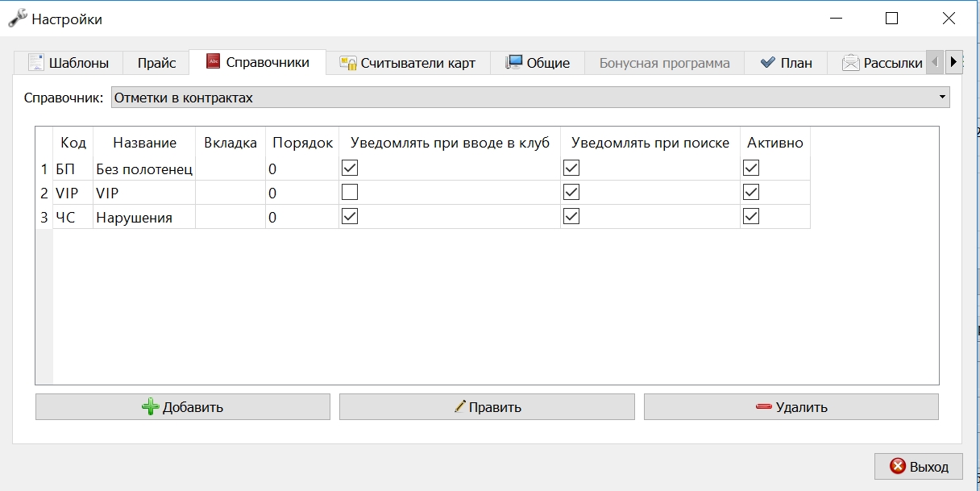Click 'Уведомлять при поиске' column header
The height and width of the screenshot is (491, 980).
click(650, 143)
